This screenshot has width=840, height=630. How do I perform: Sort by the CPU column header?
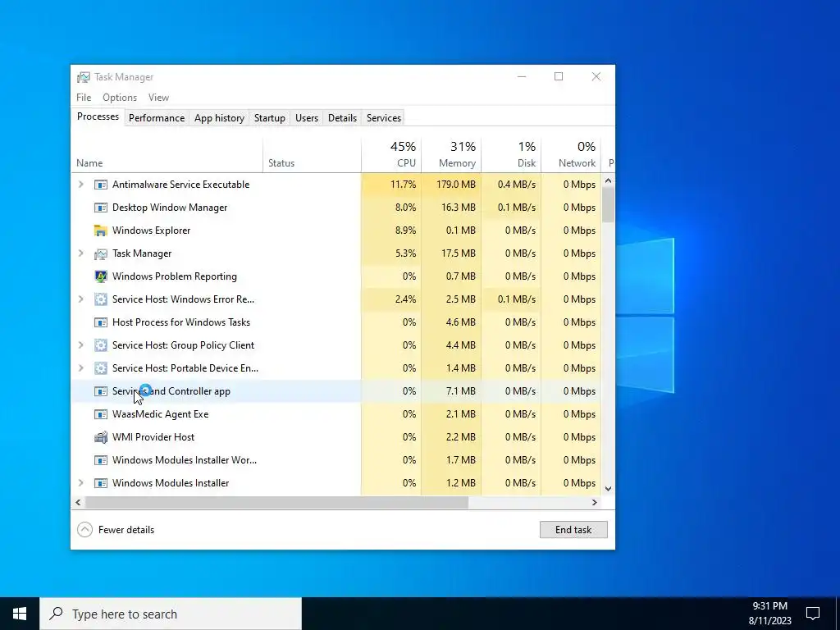tap(391, 155)
